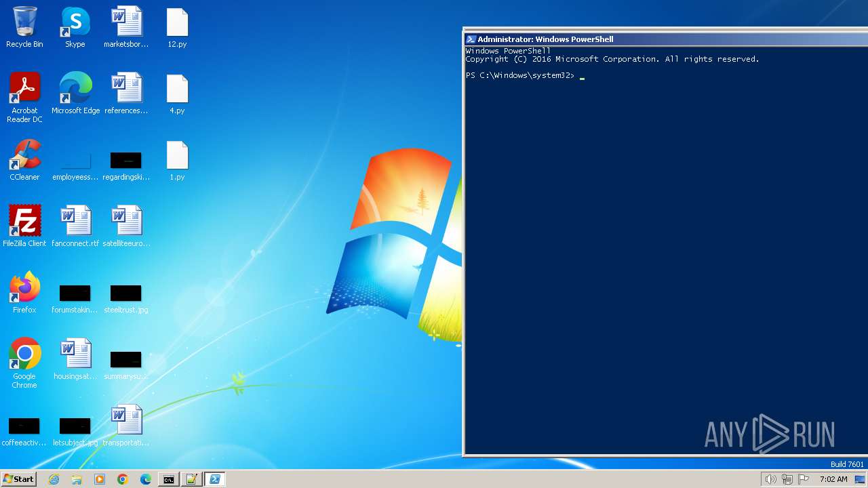Open Windows Explorer from taskbar

77,479
